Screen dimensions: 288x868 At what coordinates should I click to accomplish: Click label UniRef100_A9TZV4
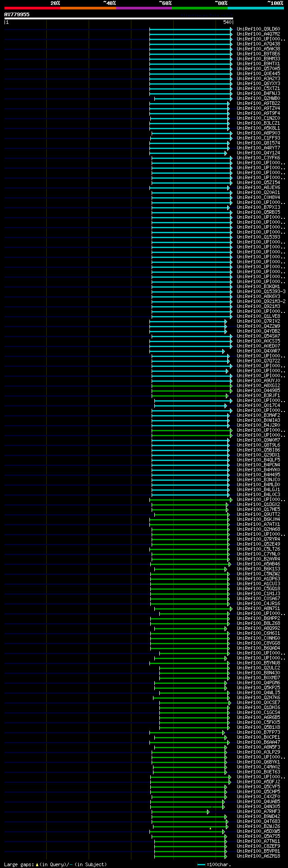(x=258, y=108)
